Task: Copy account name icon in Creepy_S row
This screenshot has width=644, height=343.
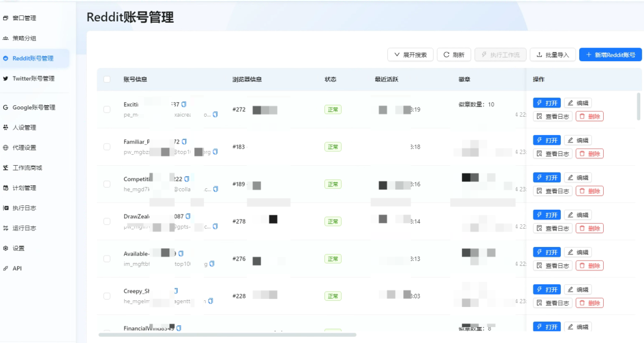Action: pos(176,291)
